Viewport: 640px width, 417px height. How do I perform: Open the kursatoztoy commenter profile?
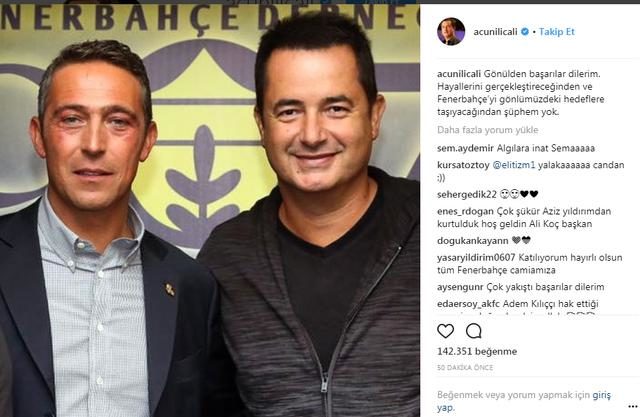coord(463,165)
